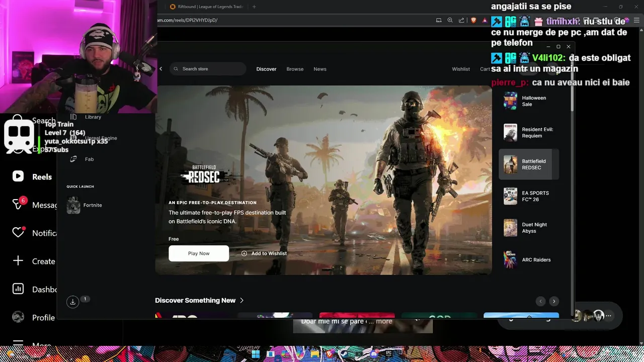
Task: Switch to the Discover tab
Action: (266, 69)
